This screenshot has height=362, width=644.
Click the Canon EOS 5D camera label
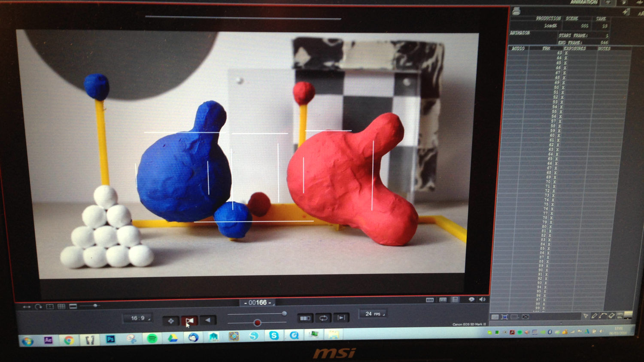tap(469, 324)
